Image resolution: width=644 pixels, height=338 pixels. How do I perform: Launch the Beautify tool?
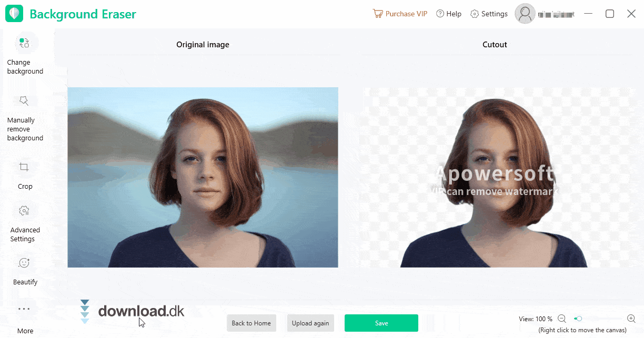[x=25, y=270]
